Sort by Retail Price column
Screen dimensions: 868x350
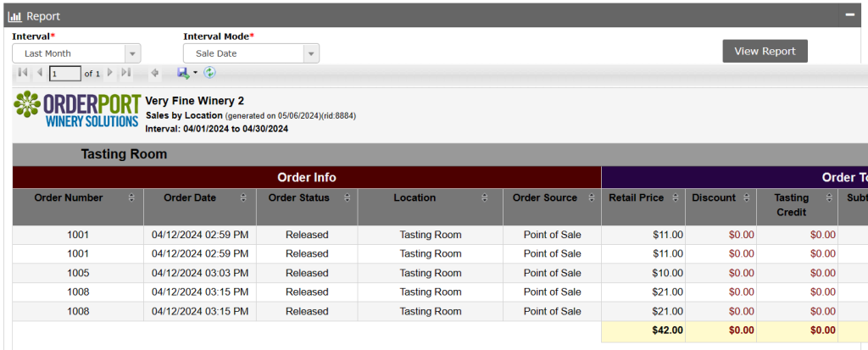click(676, 198)
